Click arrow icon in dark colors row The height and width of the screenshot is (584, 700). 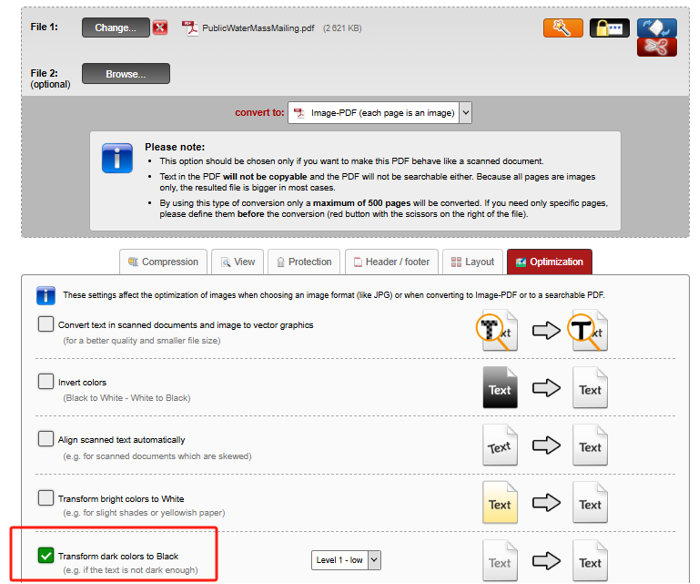546,561
